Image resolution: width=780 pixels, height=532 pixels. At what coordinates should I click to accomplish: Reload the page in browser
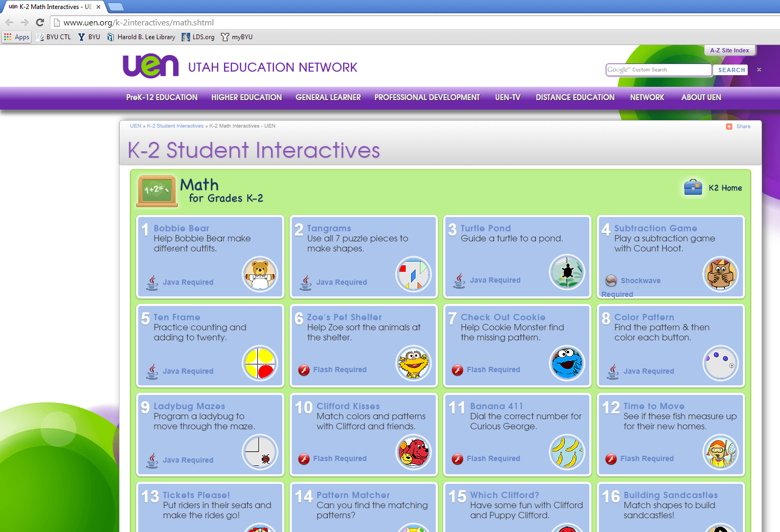(x=40, y=22)
